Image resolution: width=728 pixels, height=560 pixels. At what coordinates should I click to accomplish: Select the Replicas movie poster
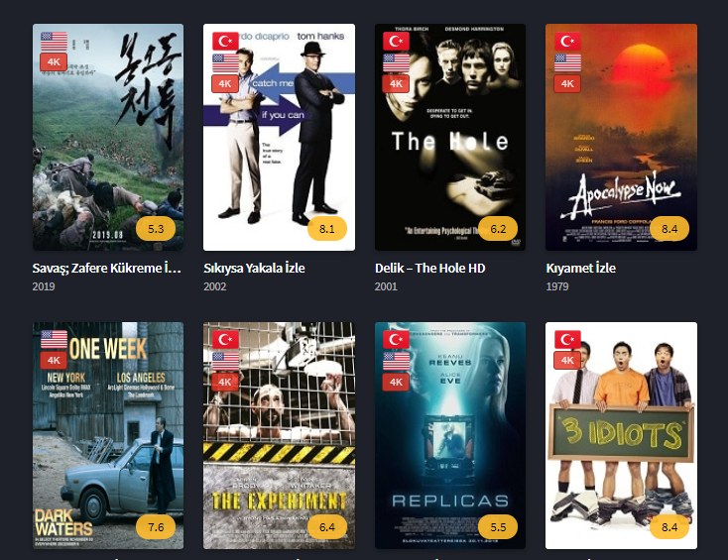click(x=450, y=436)
